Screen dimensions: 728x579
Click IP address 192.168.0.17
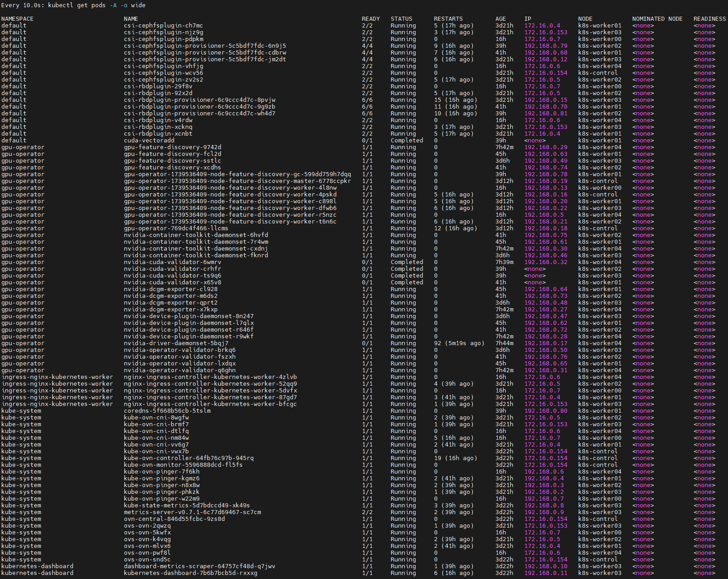(545, 343)
